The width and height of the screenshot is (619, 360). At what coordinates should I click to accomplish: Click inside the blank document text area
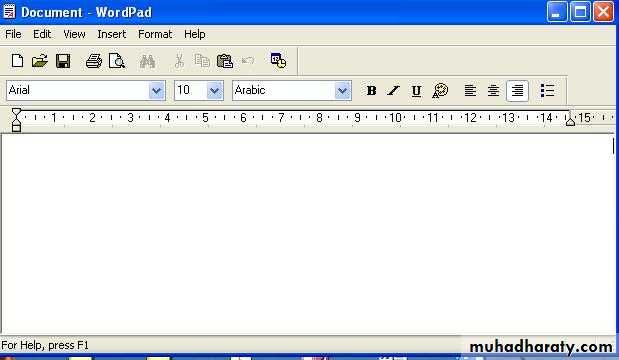(x=308, y=234)
